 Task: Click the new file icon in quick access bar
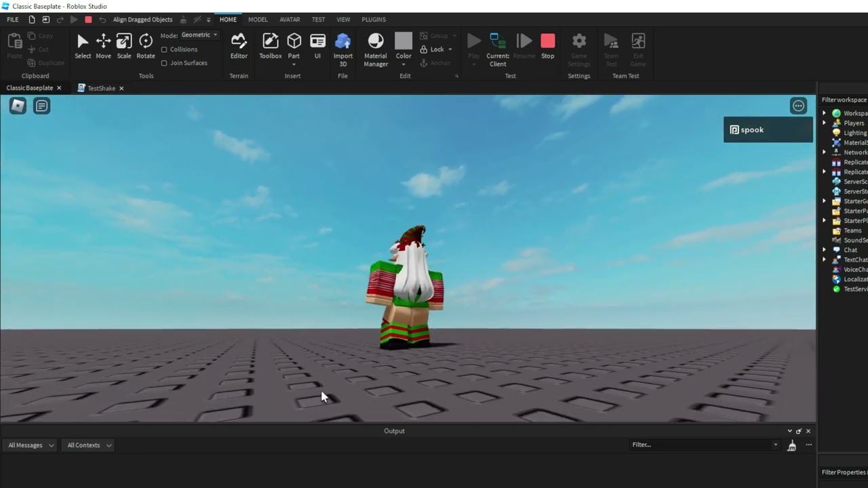point(31,20)
